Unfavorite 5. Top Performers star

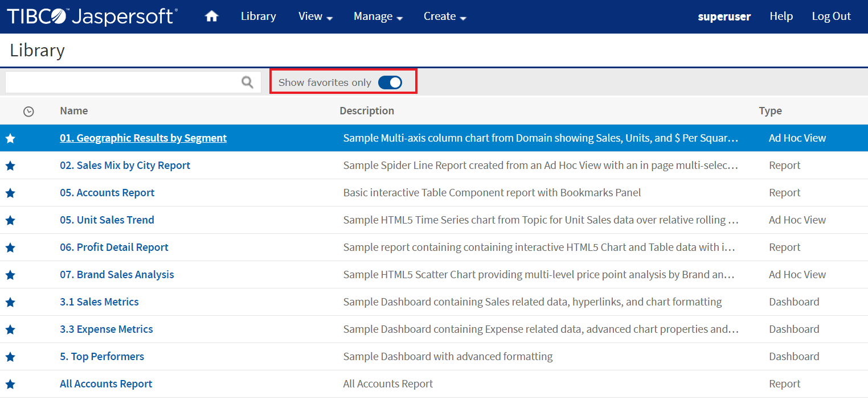[x=10, y=357]
